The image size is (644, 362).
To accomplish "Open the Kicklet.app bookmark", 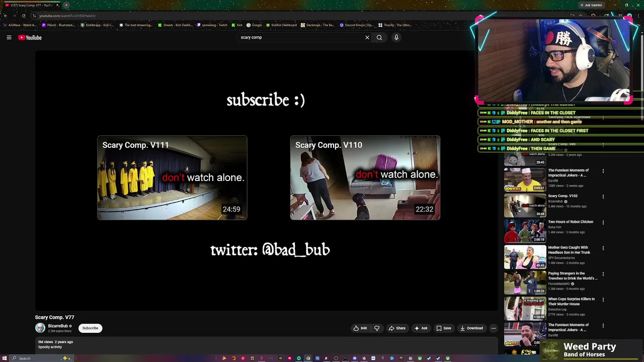I will (x=97, y=25).
